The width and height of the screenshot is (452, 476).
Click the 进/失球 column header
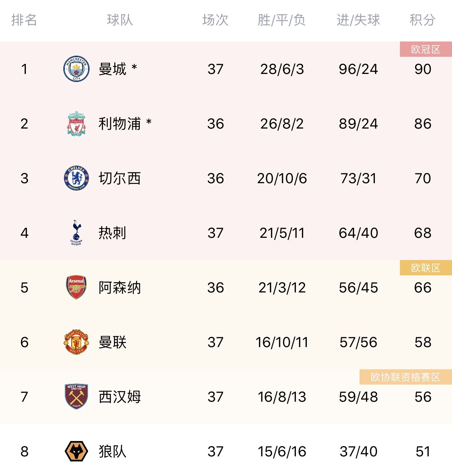358,20
